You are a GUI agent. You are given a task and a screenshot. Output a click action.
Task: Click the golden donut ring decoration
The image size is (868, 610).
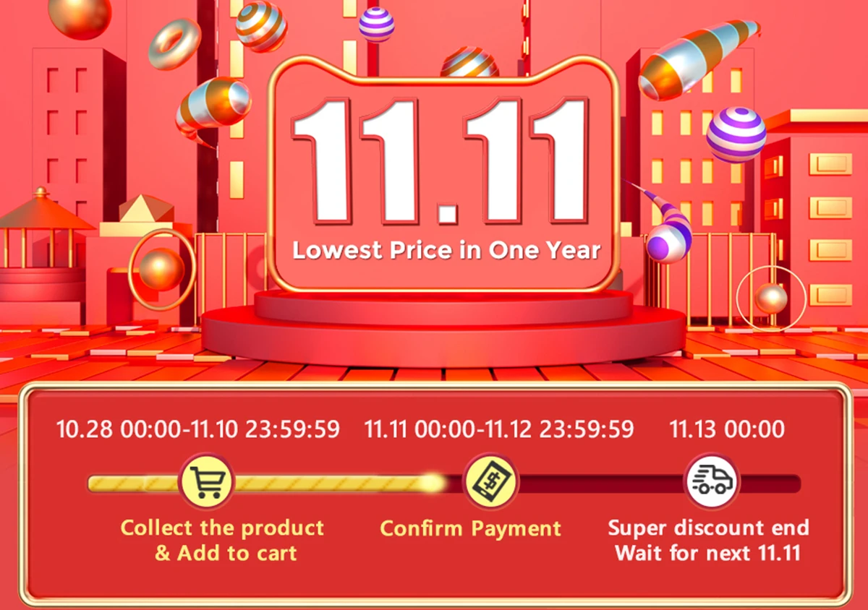(x=174, y=44)
